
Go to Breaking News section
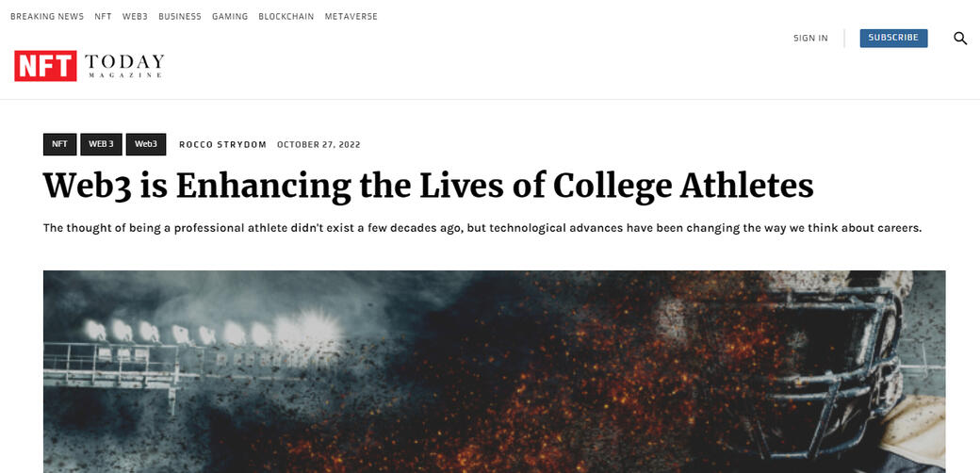pyautogui.click(x=47, y=17)
